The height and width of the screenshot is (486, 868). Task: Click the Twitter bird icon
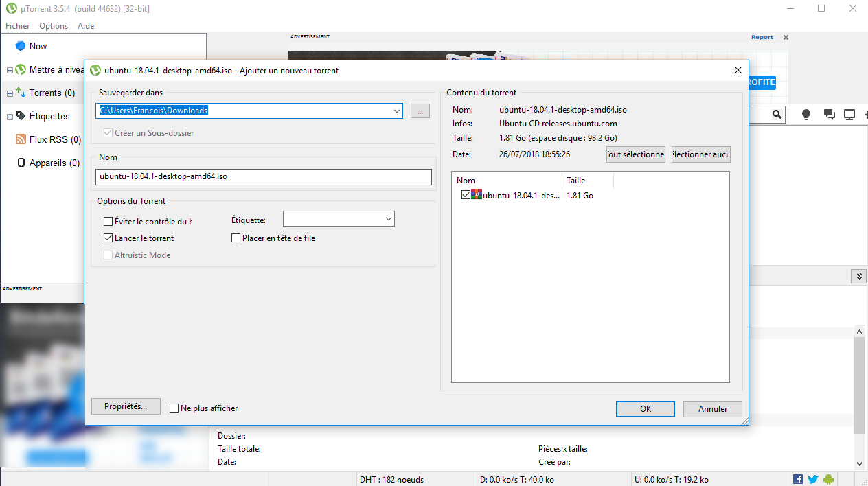pyautogui.click(x=813, y=479)
